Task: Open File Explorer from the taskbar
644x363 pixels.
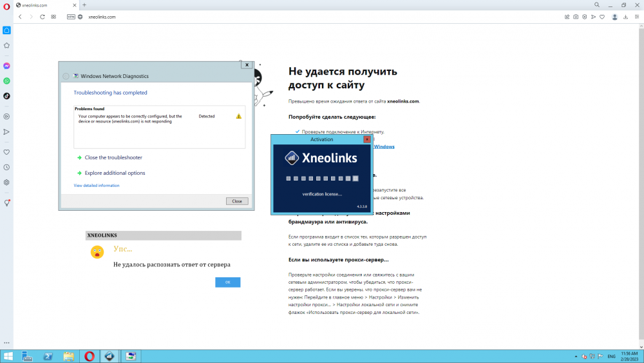Action: pos(69,356)
